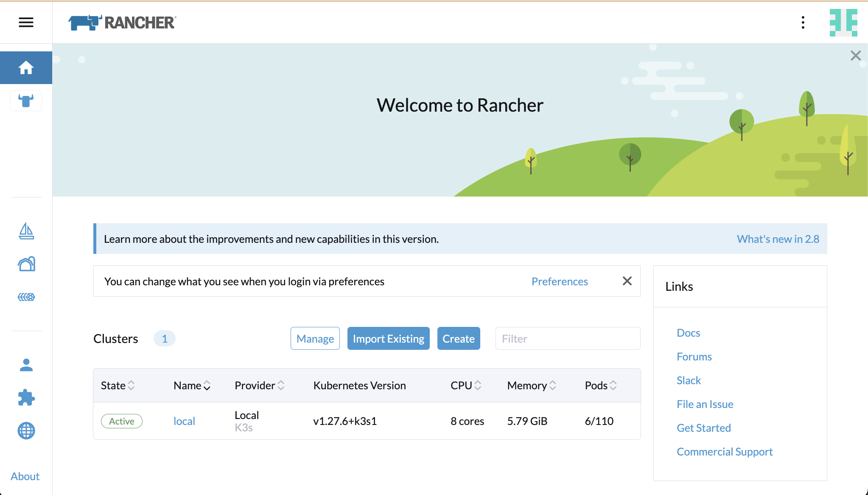Open the Forums link
Image resolution: width=868 pixels, height=495 pixels.
click(694, 357)
